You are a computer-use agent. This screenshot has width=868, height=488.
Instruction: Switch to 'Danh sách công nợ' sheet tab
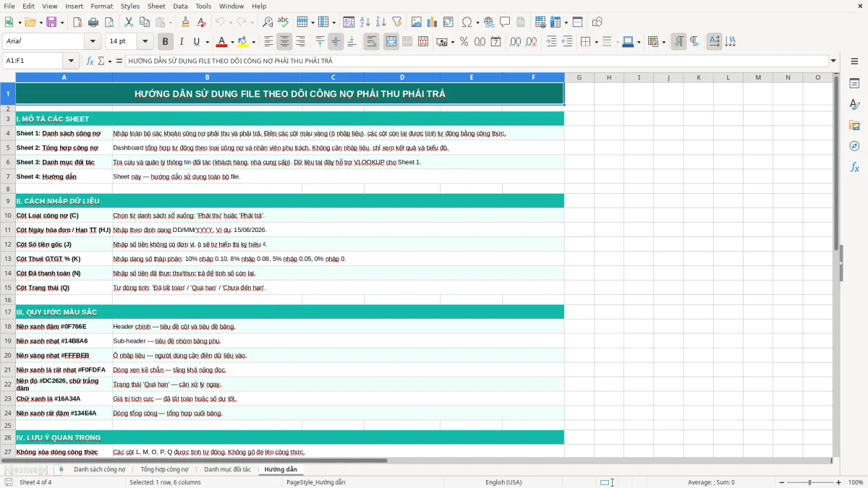(100, 469)
